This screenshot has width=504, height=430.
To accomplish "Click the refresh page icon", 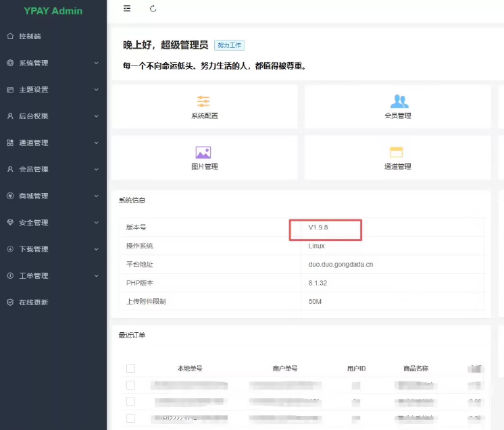I will pos(153,9).
